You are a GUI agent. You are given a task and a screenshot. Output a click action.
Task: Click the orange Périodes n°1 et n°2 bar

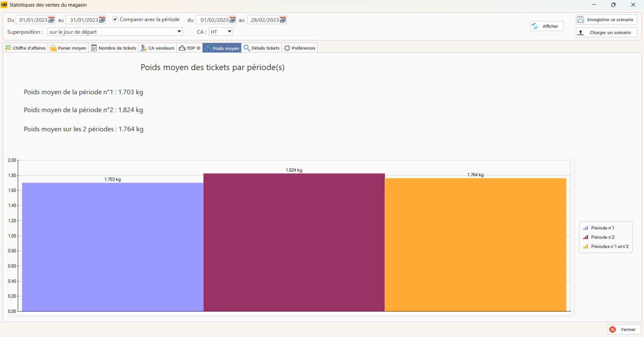pos(475,245)
